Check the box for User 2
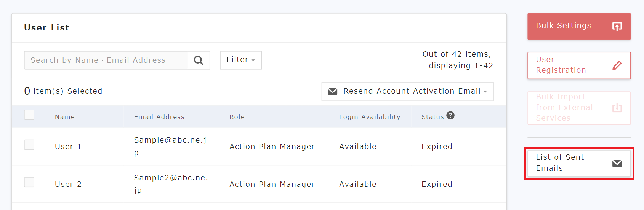644x210 pixels. (x=29, y=182)
